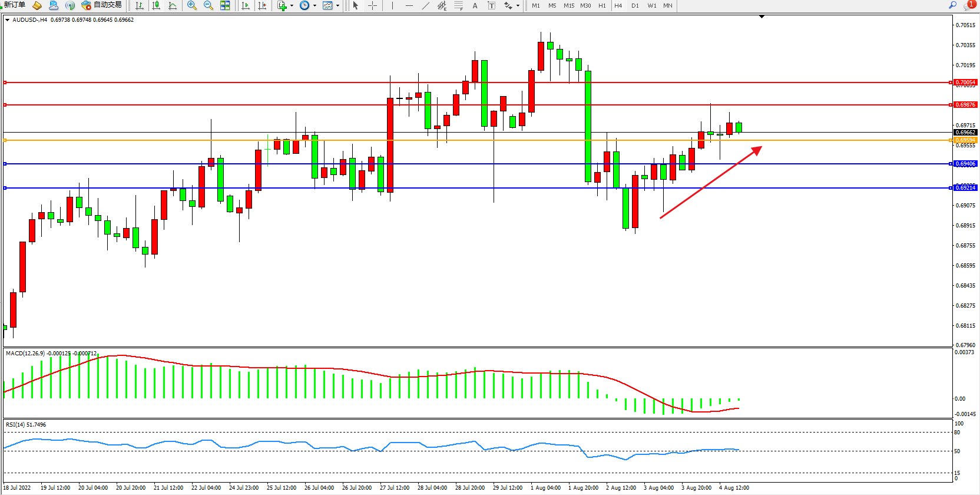The image size is (980, 495).
Task: Open the search magnifier at top right
Action: pyautogui.click(x=952, y=5)
